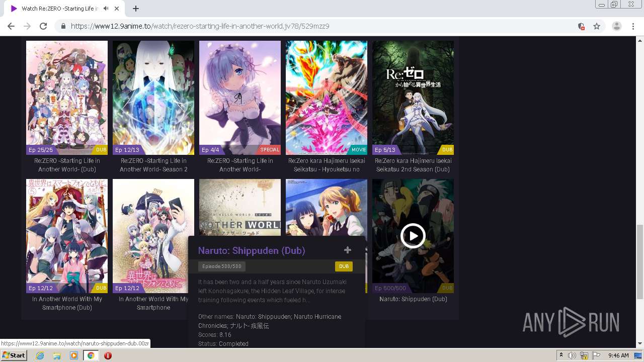Open Hyouketsu no movie poster
This screenshot has height=362, width=644.
click(x=327, y=98)
